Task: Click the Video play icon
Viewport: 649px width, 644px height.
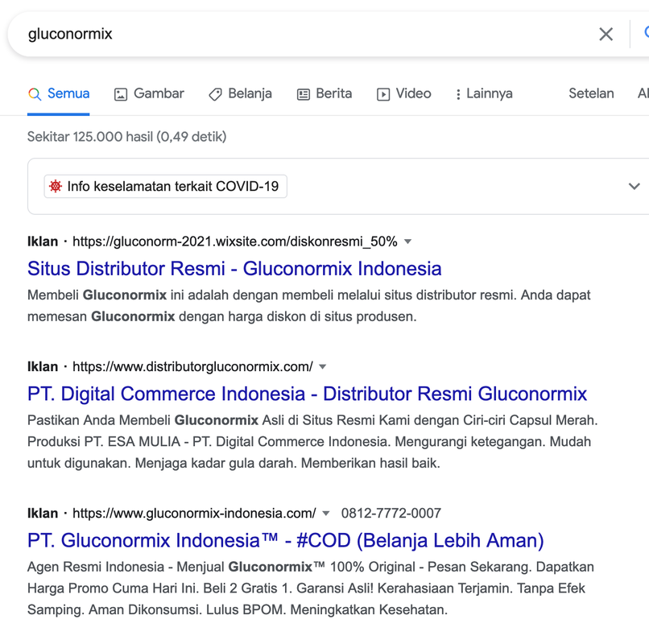Action: tap(383, 94)
